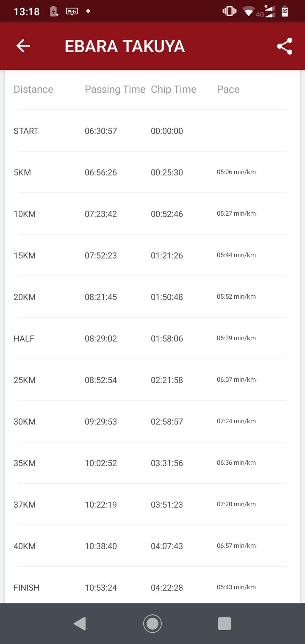Tap the share icon
The image size is (305, 644).
click(x=285, y=46)
